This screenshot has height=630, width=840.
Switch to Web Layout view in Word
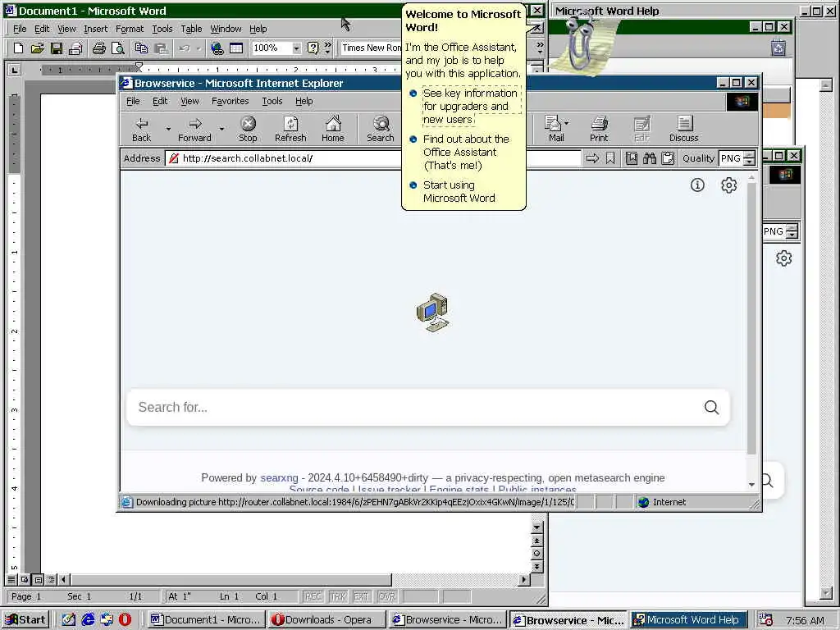click(x=25, y=580)
